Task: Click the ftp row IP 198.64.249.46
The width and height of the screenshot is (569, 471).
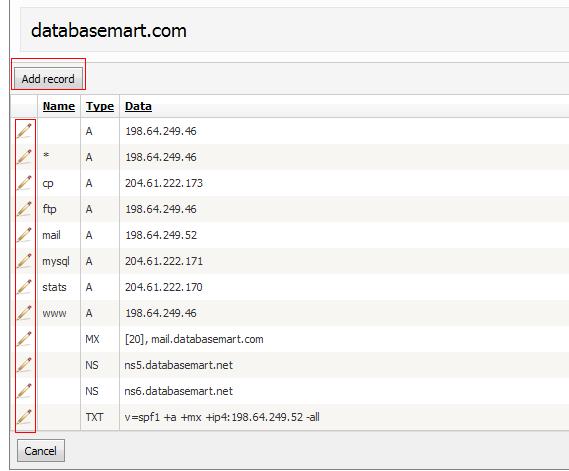Action: coord(161,209)
